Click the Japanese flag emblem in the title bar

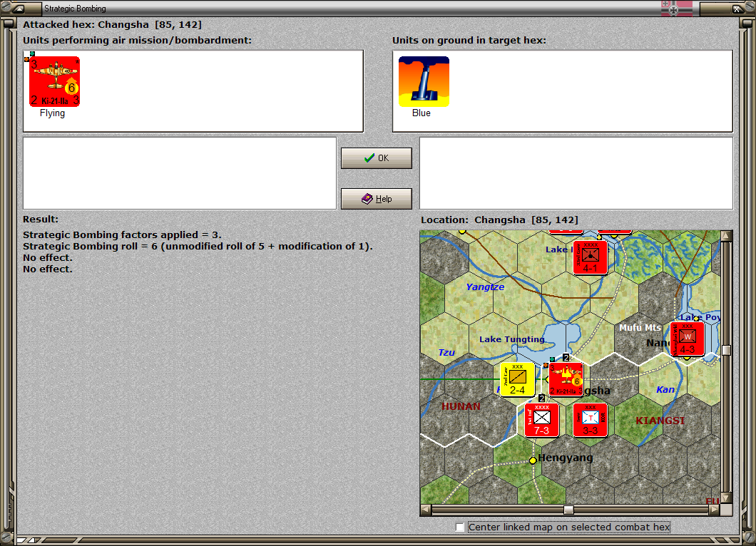[676, 8]
